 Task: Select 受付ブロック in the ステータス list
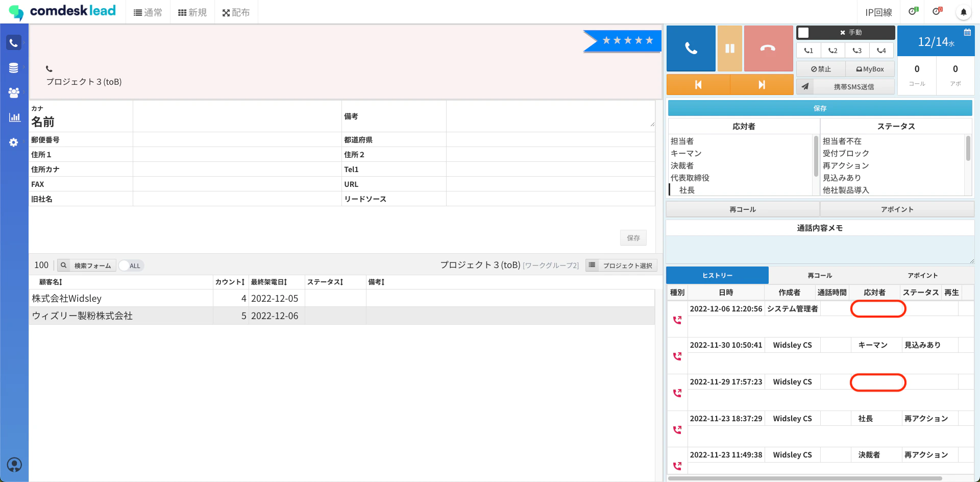pyautogui.click(x=846, y=153)
